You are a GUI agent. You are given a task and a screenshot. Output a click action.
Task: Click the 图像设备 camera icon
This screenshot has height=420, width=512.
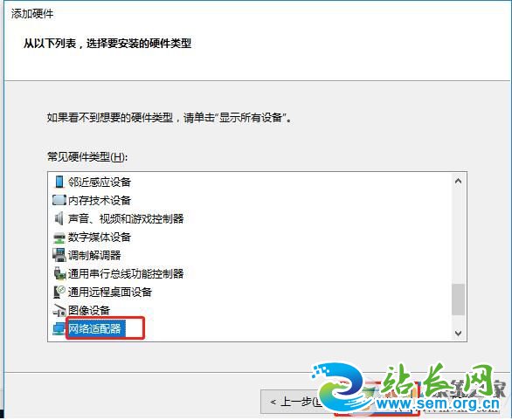[x=59, y=310]
